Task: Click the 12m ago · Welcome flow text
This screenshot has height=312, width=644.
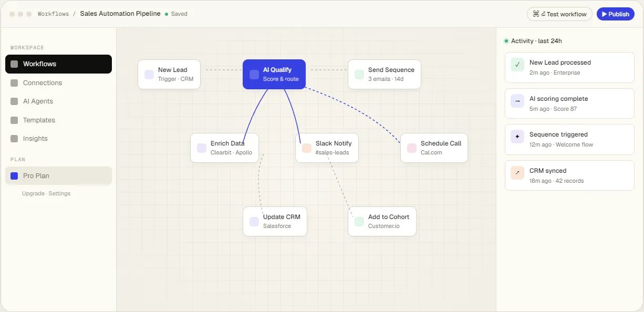Action: tap(561, 144)
